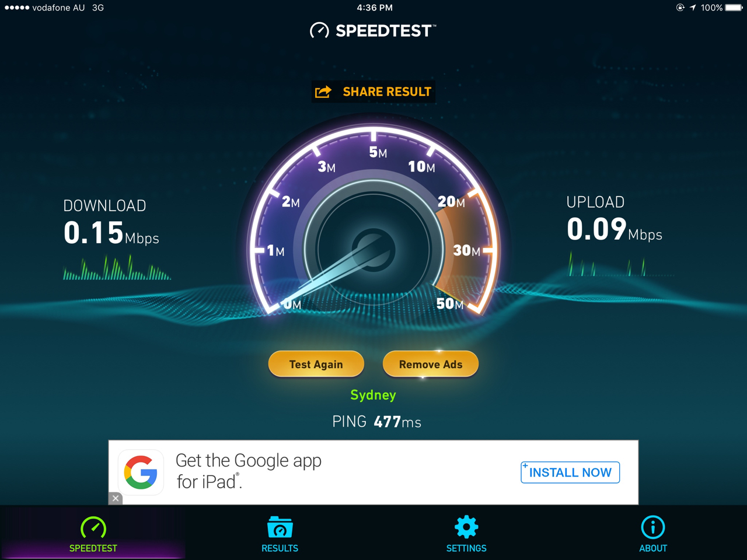Open the Results folder icon
Screen dimensions: 747x560
(x=280, y=527)
